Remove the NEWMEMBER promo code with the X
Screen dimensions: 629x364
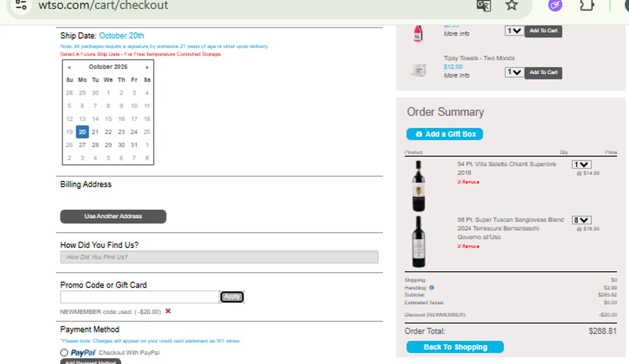point(168,311)
